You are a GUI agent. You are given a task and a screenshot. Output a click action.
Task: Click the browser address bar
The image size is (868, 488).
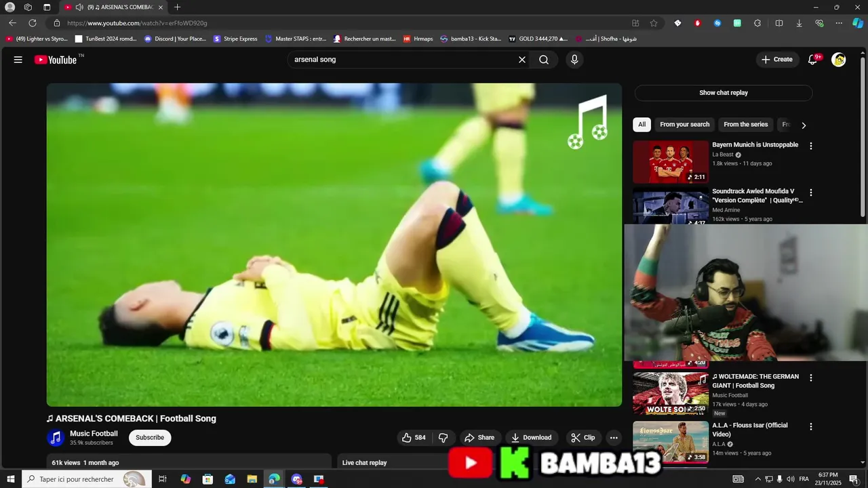[x=339, y=23]
